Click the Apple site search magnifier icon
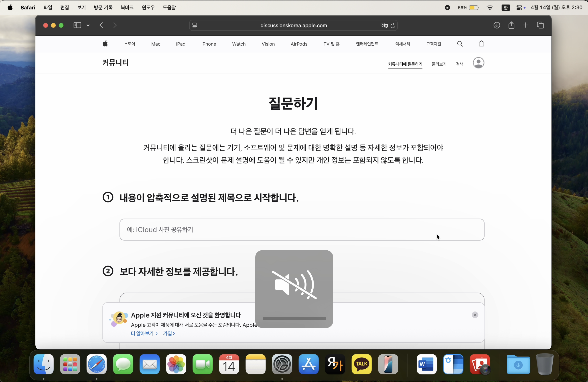The height and width of the screenshot is (382, 588). [460, 44]
